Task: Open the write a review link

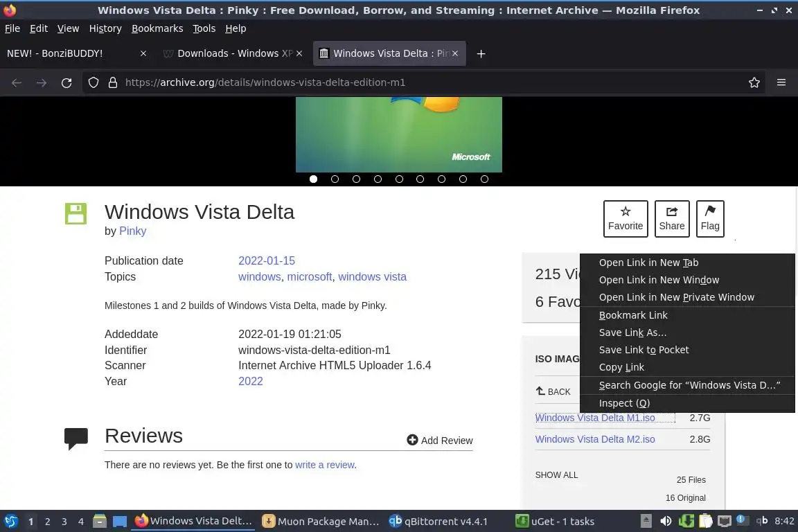Action: pyautogui.click(x=325, y=465)
